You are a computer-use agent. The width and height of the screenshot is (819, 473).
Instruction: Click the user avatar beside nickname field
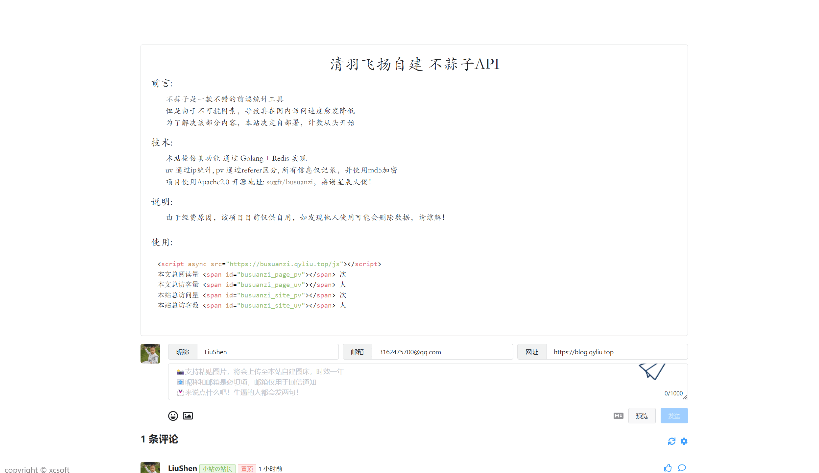[x=150, y=353]
